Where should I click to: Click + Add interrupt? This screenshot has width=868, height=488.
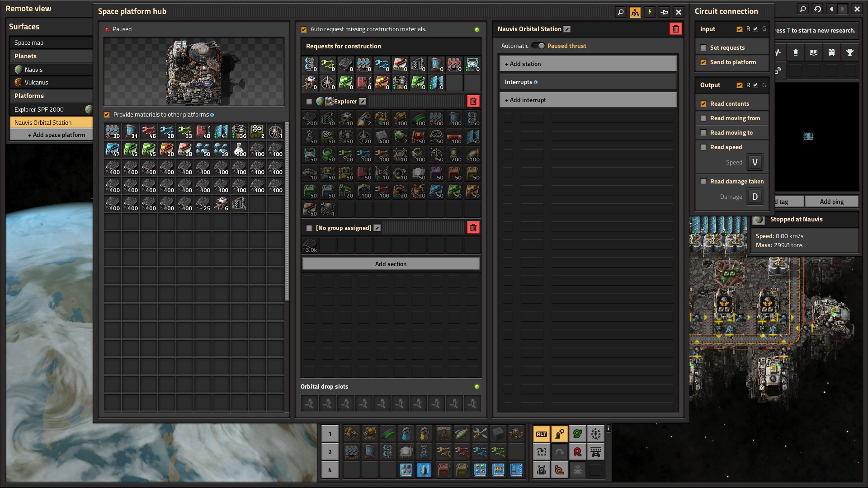tap(588, 100)
